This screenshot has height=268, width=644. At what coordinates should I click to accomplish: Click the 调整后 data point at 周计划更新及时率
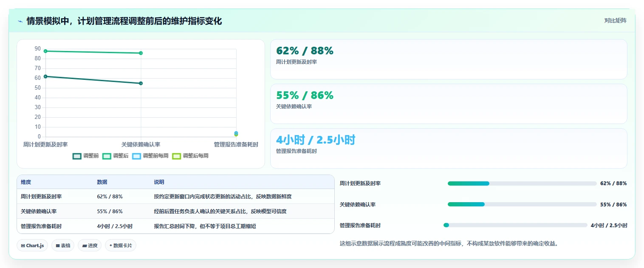click(x=45, y=51)
